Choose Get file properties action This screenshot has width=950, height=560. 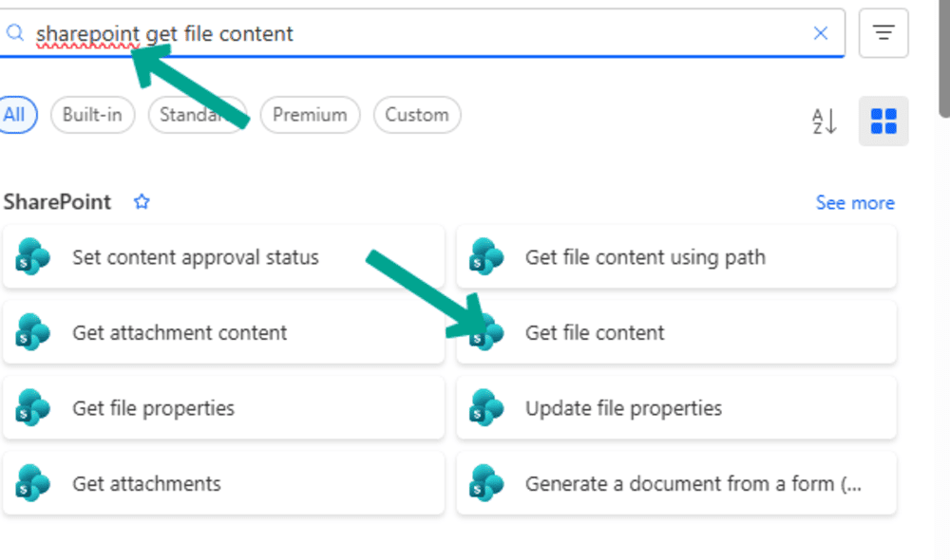coord(223,408)
